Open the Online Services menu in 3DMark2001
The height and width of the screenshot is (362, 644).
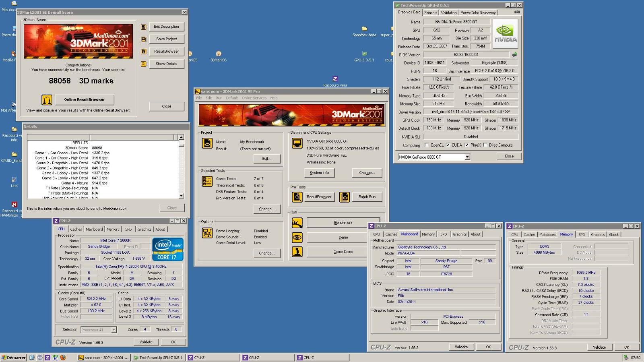click(254, 98)
